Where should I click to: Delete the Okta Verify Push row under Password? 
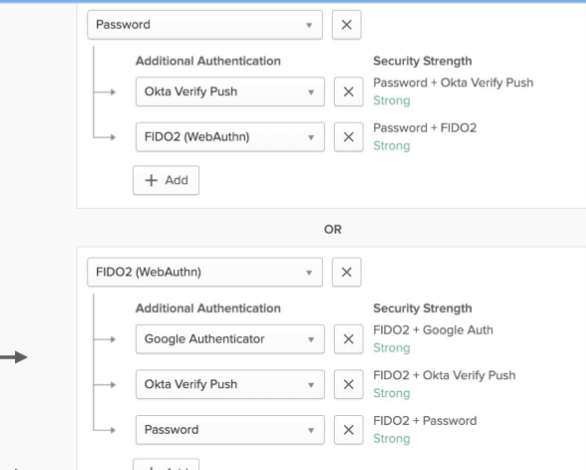point(348,92)
